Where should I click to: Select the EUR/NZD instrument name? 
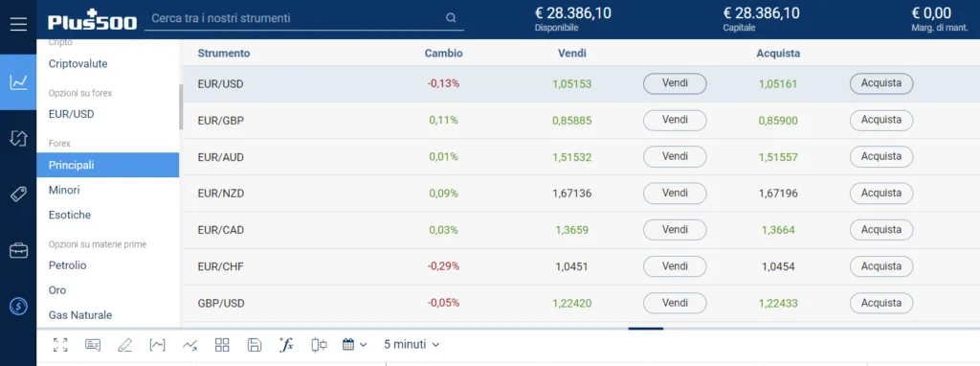pyautogui.click(x=221, y=194)
